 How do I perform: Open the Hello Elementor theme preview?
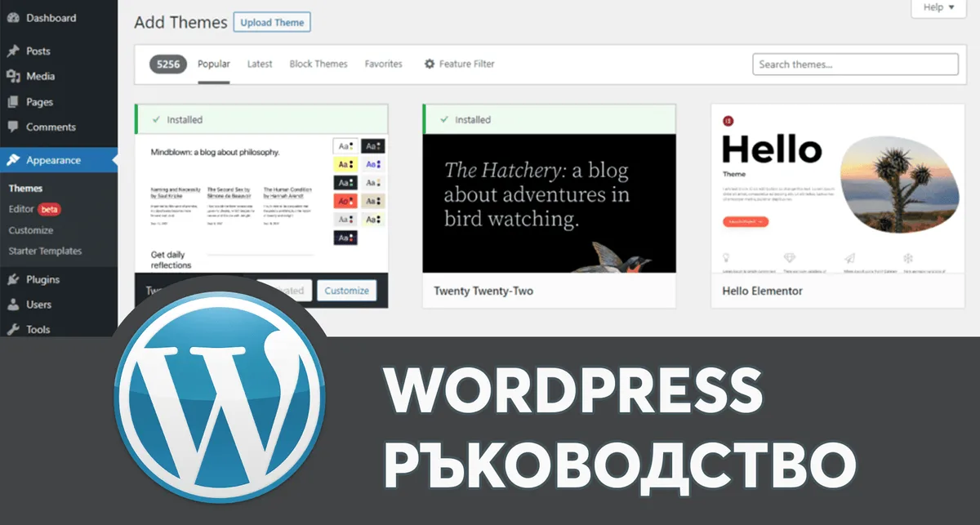[x=839, y=189]
